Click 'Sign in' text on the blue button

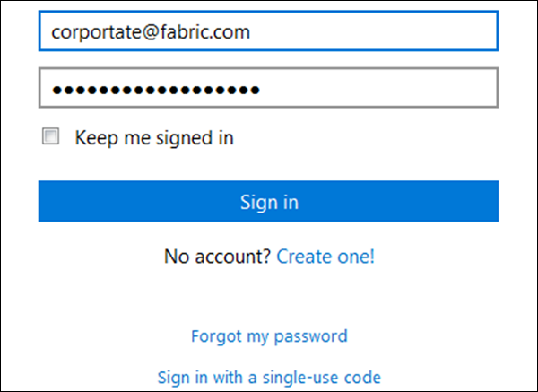click(x=268, y=202)
